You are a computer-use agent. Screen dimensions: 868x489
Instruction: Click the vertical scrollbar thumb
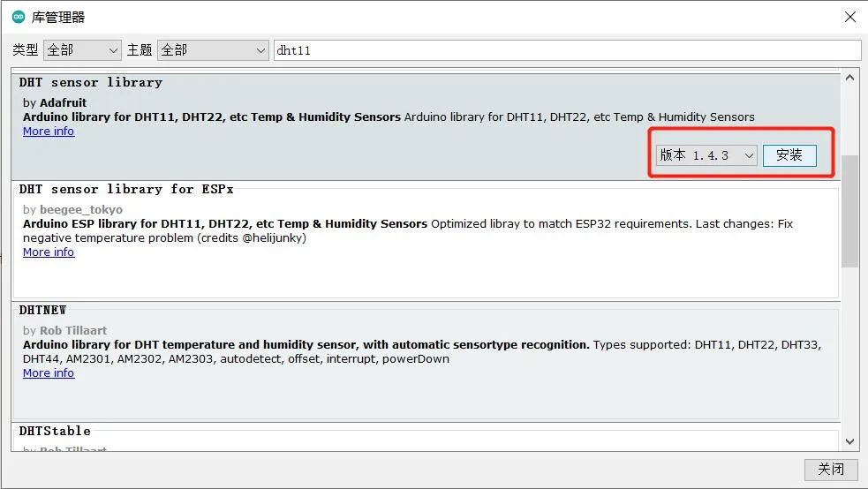pyautogui.click(x=849, y=210)
